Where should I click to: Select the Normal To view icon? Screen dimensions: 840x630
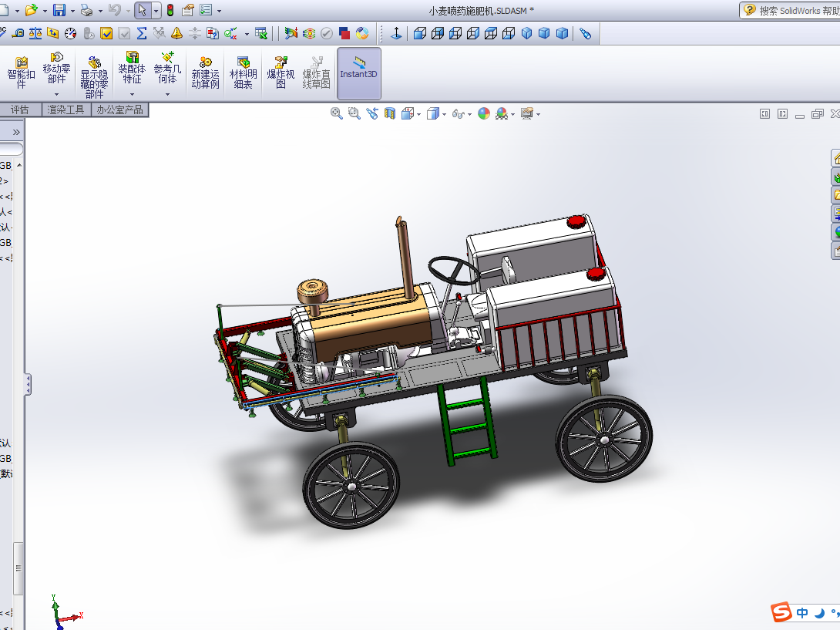(x=396, y=34)
